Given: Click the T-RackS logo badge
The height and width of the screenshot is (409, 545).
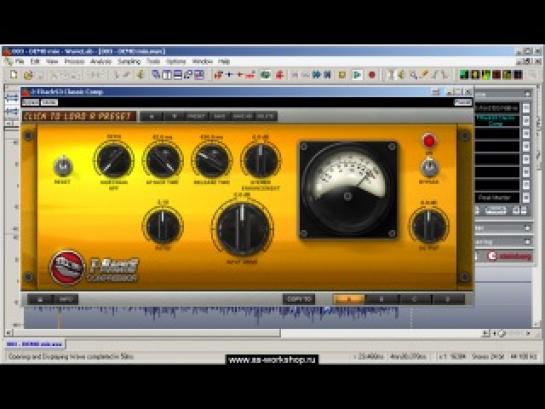Looking at the screenshot, I should point(67,267).
